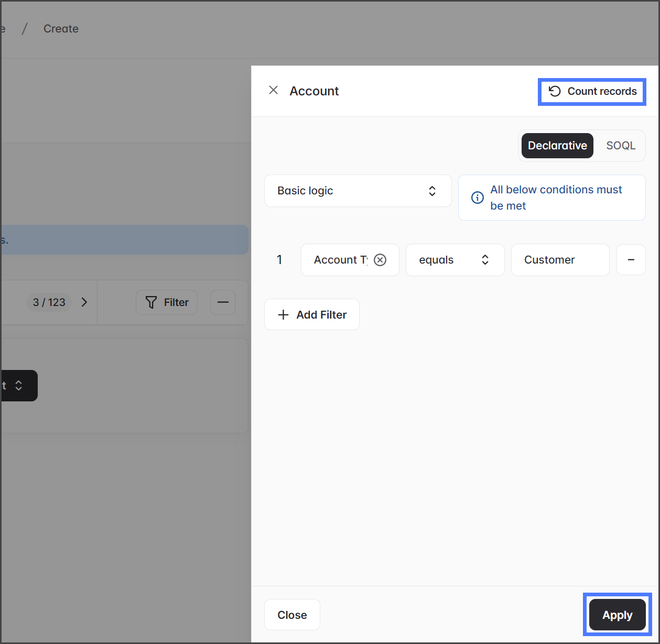Open the equals operator dropdown

(455, 260)
